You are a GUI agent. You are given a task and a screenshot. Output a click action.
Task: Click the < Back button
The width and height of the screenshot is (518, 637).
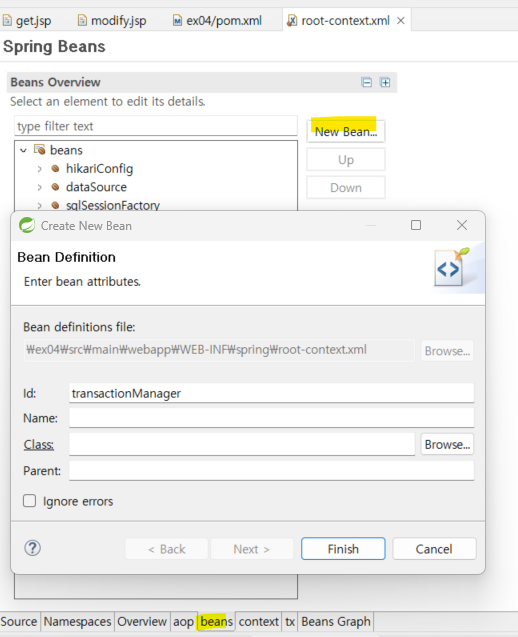pos(167,549)
